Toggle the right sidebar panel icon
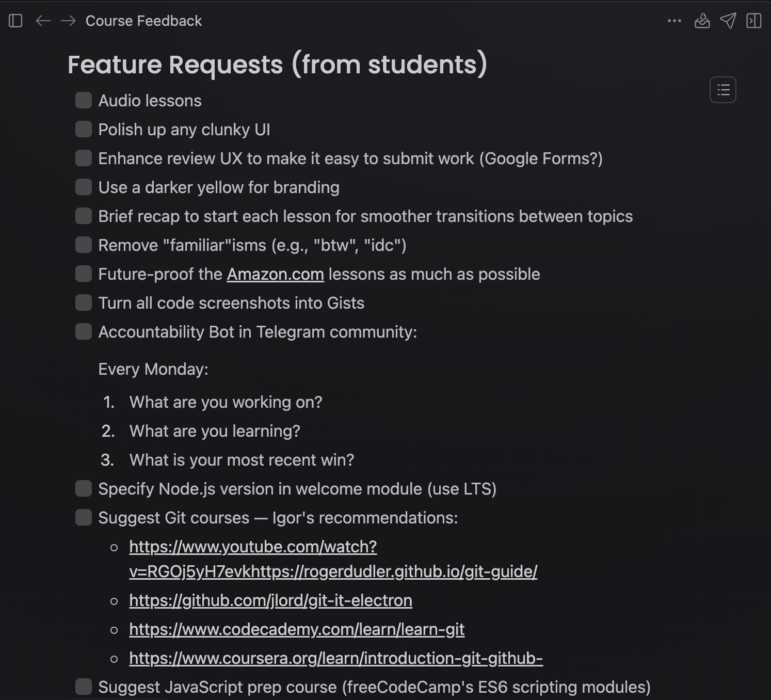Screen dimensions: 771x700 [753, 21]
